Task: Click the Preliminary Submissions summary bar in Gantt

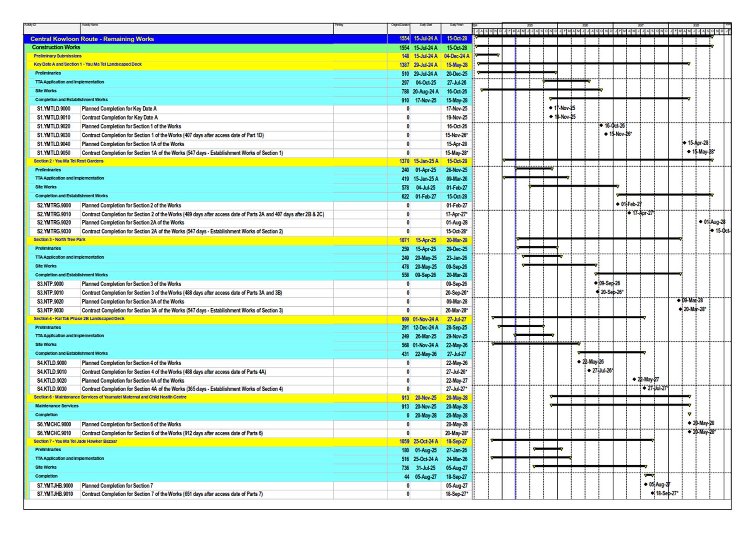Action: click(x=487, y=54)
